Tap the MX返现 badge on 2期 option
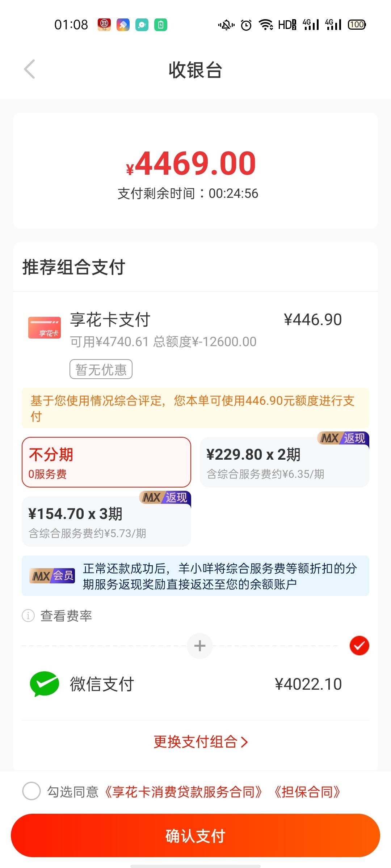The image size is (391, 868). 343,438
